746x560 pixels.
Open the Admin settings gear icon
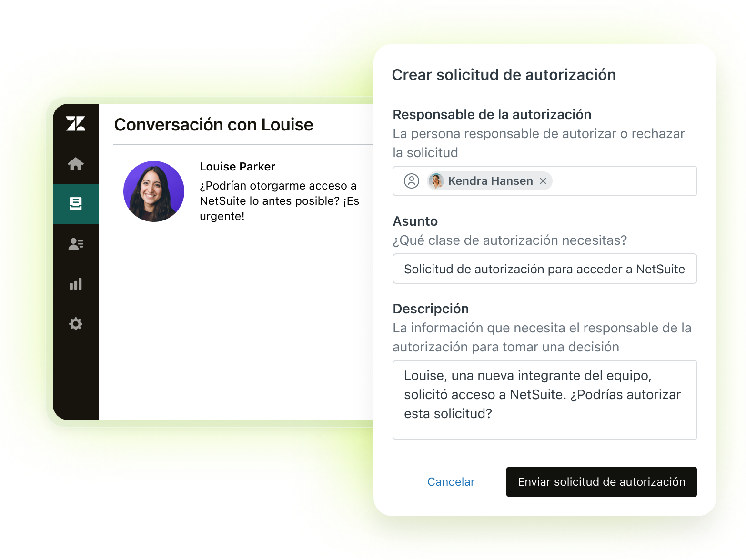[x=76, y=324]
